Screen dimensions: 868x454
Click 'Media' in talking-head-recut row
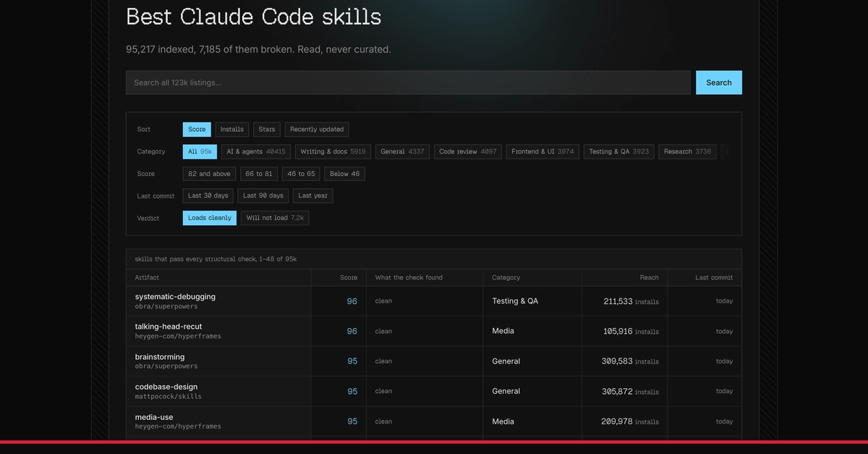click(x=503, y=331)
